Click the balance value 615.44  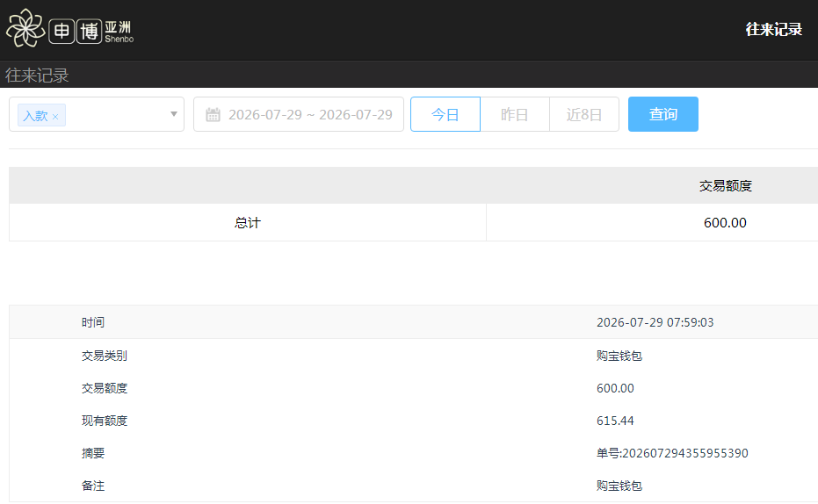(615, 421)
